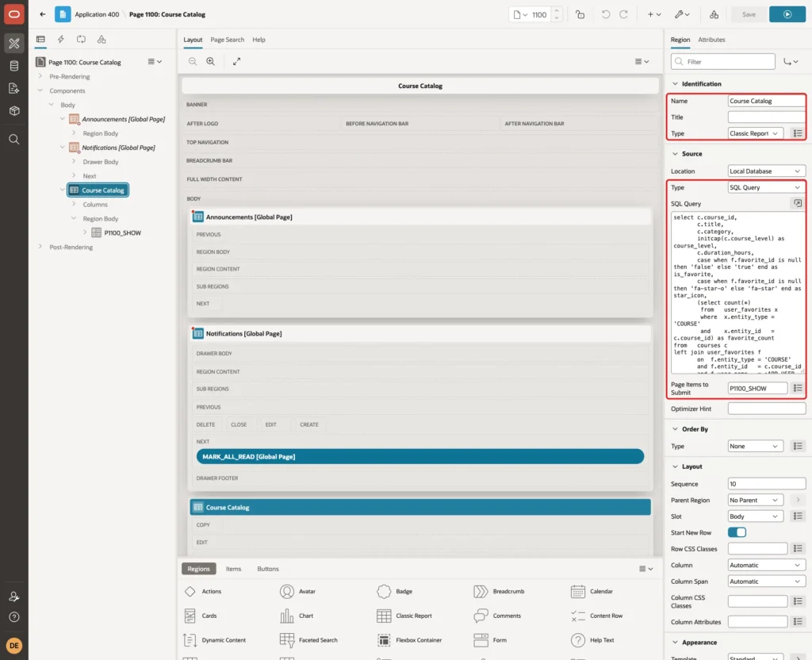This screenshot has width=812, height=660.
Task: Select MARK_ALL_READ button in layout
Action: coord(420,456)
